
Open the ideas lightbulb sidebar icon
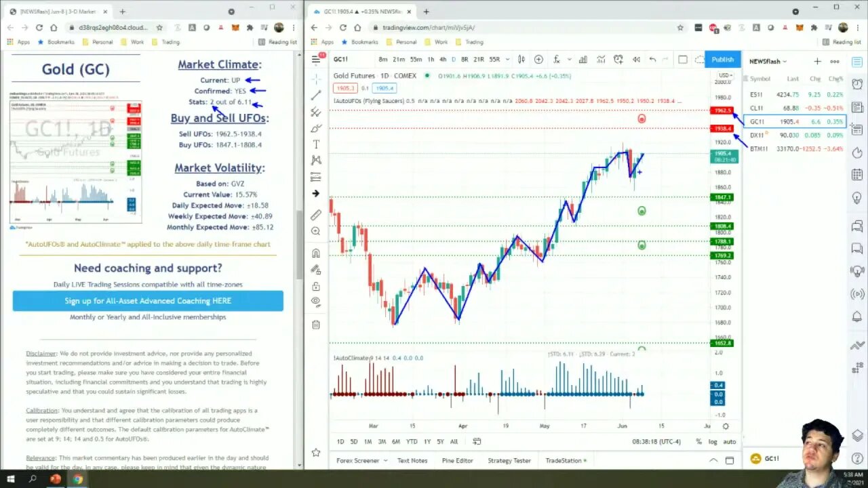[857, 197]
